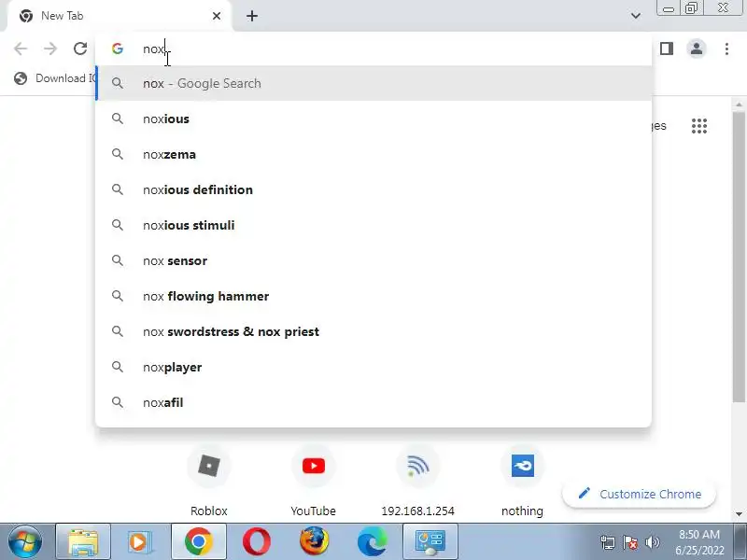Choose the noxplayer suggestion
Viewport: 747px width, 560px height.
point(373,367)
